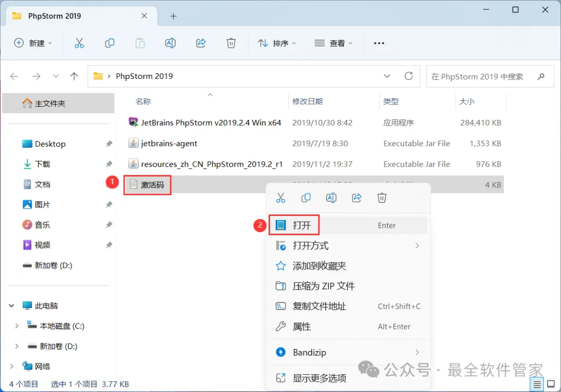
Task: Click the context menu Rename icon
Action: pos(331,198)
